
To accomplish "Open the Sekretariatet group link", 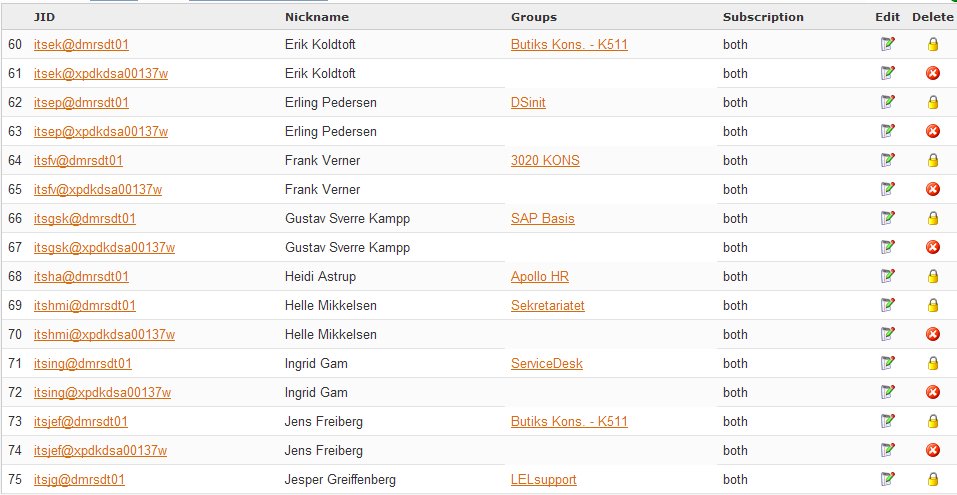I will pyautogui.click(x=547, y=305).
